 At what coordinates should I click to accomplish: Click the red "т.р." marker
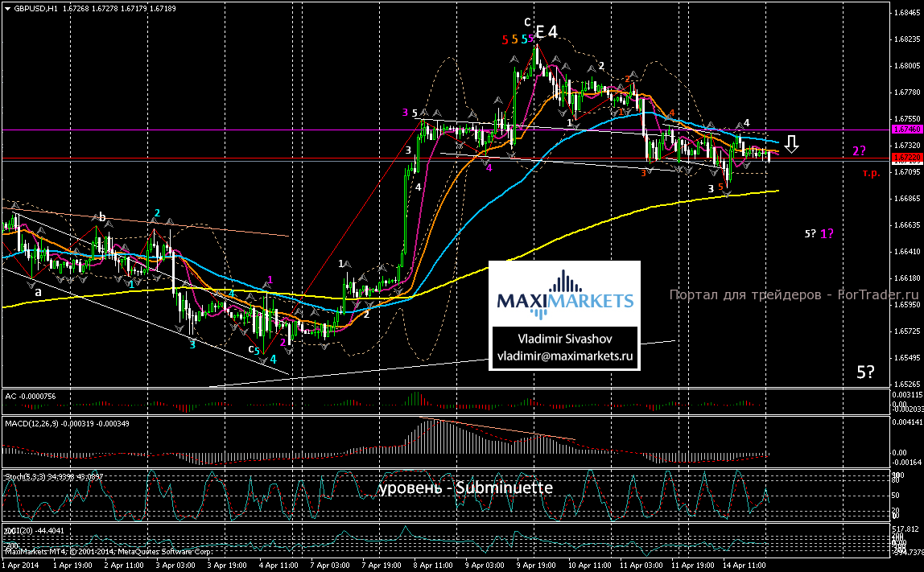pyautogui.click(x=868, y=172)
